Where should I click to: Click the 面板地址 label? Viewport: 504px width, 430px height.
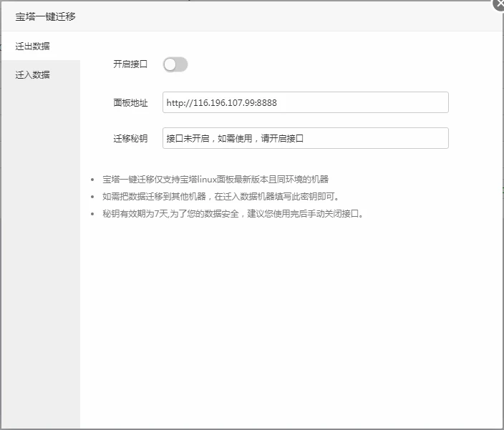coord(130,103)
